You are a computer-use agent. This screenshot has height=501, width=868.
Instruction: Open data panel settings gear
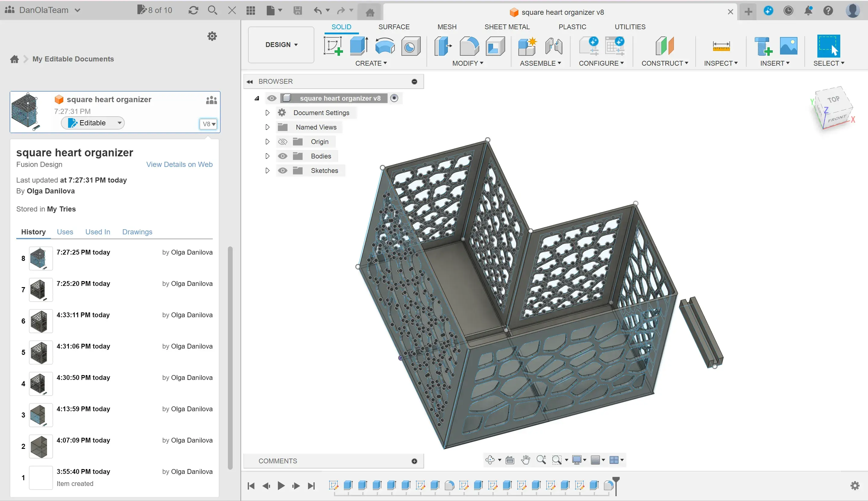coord(212,36)
